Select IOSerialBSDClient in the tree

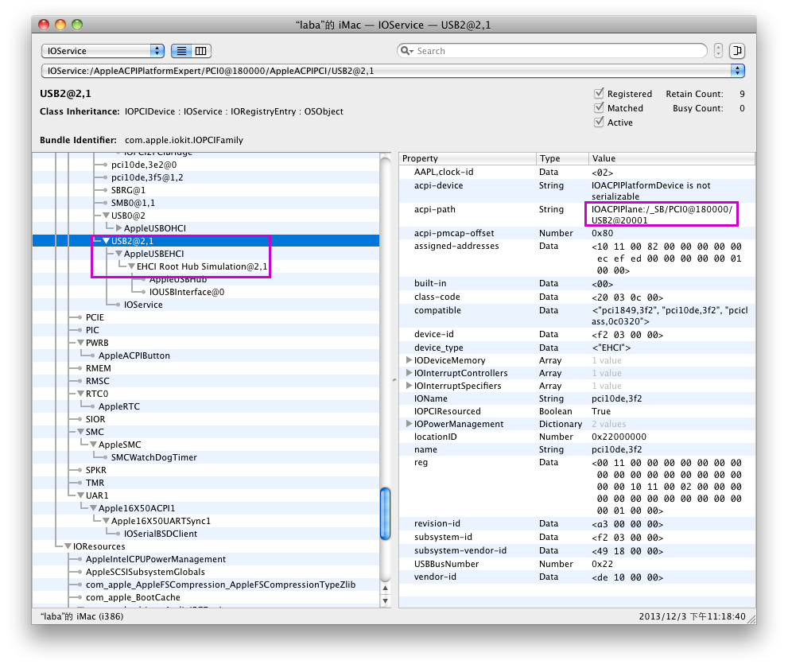[161, 534]
